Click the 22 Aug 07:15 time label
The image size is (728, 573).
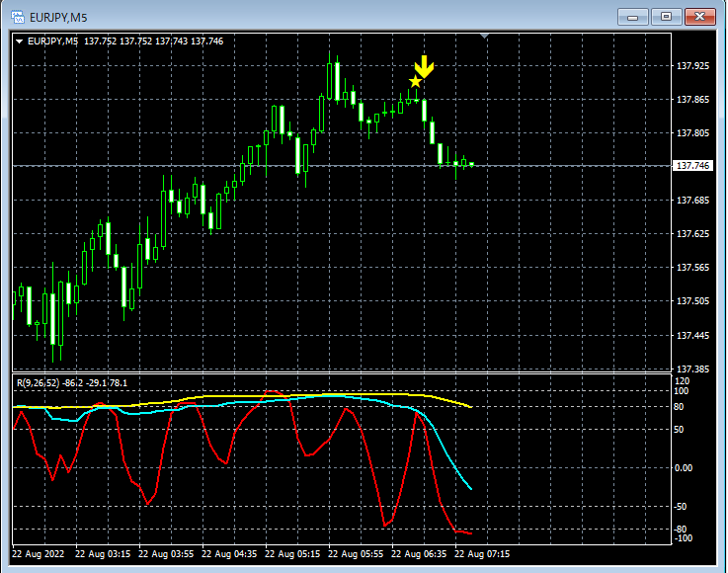coord(481,554)
